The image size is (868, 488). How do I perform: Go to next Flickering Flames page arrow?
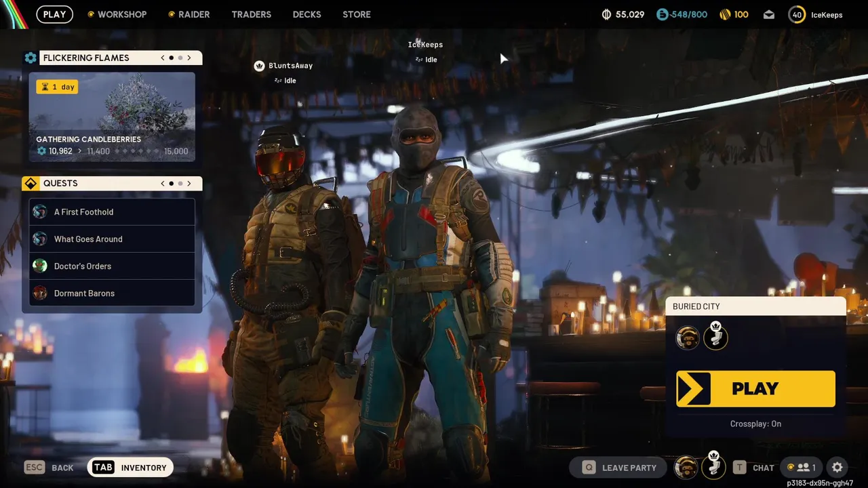(189, 58)
